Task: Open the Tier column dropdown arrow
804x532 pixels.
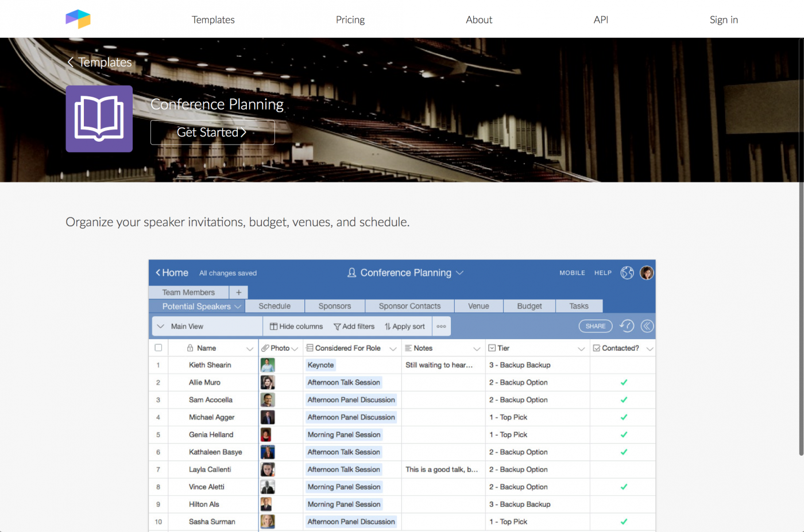Action: [581, 348]
